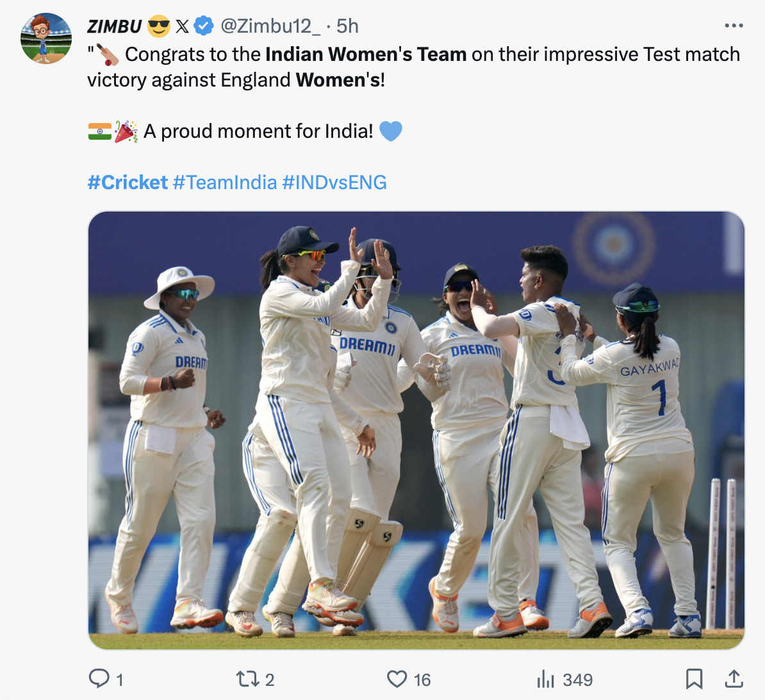Image resolution: width=765 pixels, height=700 pixels.
Task: Open the @Zimbu12_ handle link
Action: (270, 26)
